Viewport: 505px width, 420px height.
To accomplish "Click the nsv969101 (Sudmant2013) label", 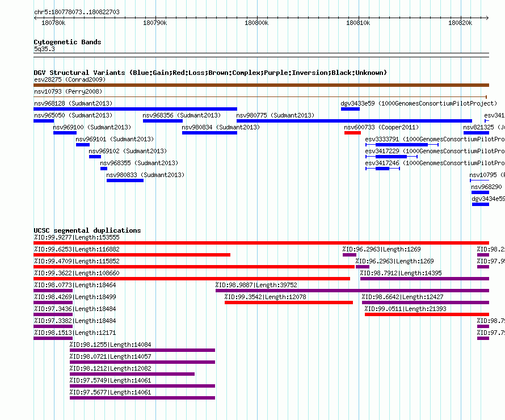I will pos(115,139).
